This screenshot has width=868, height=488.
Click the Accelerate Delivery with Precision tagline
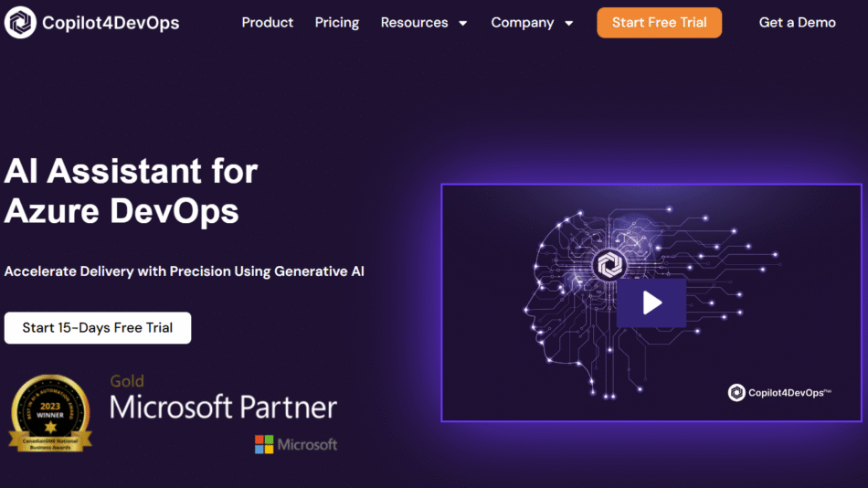(x=185, y=271)
